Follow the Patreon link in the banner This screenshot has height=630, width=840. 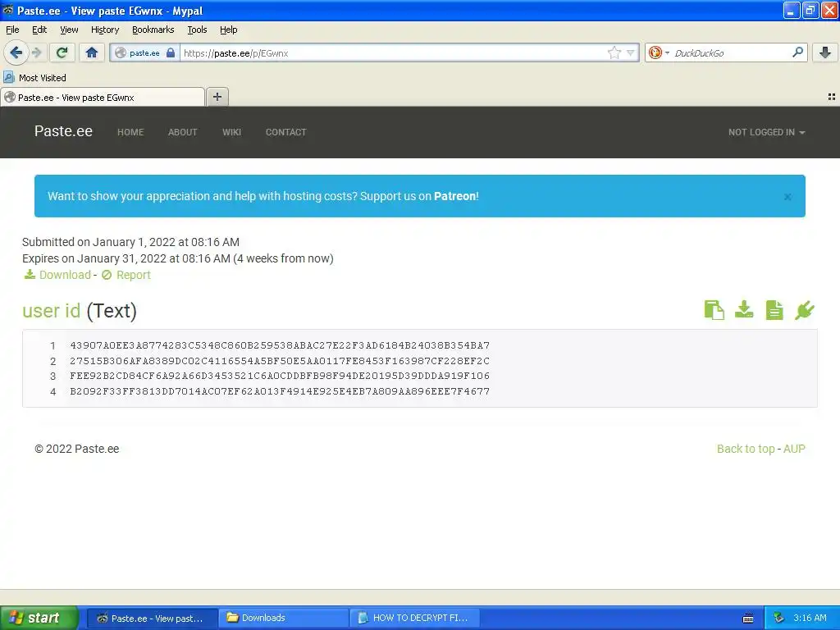pos(454,196)
